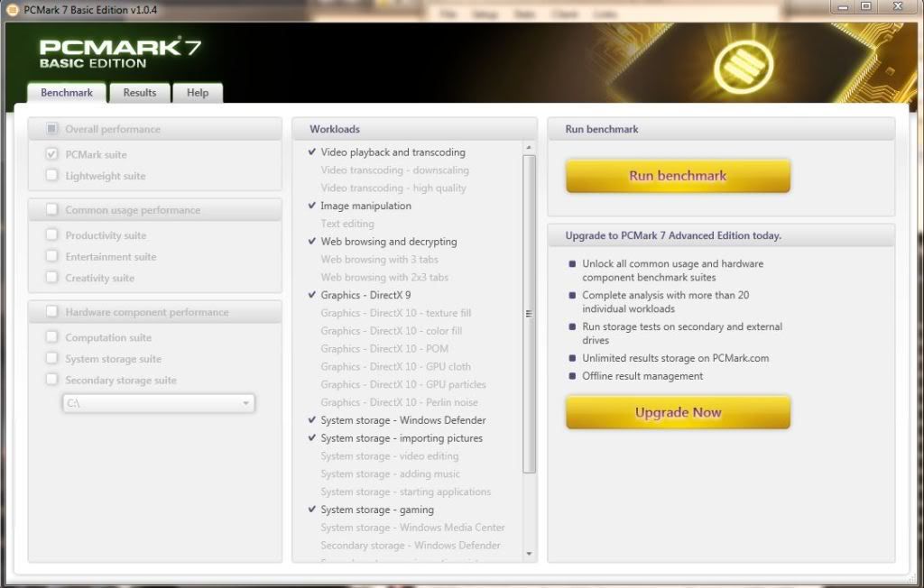
Task: Enable the System storage suite checkbox
Action: coord(51,358)
